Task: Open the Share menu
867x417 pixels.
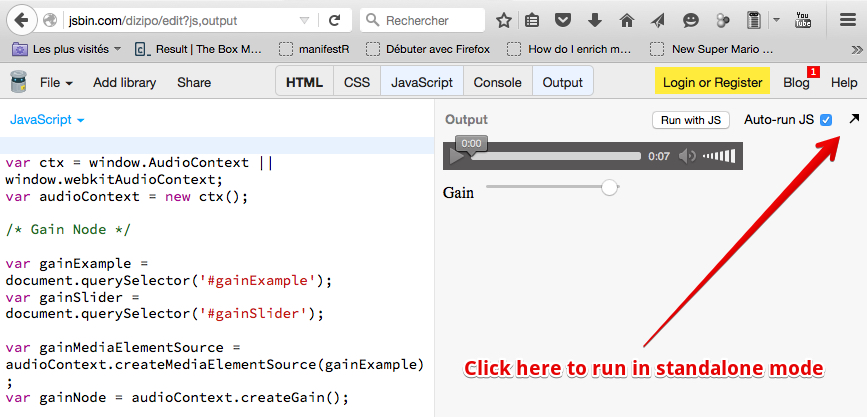Action: pyautogui.click(x=194, y=83)
